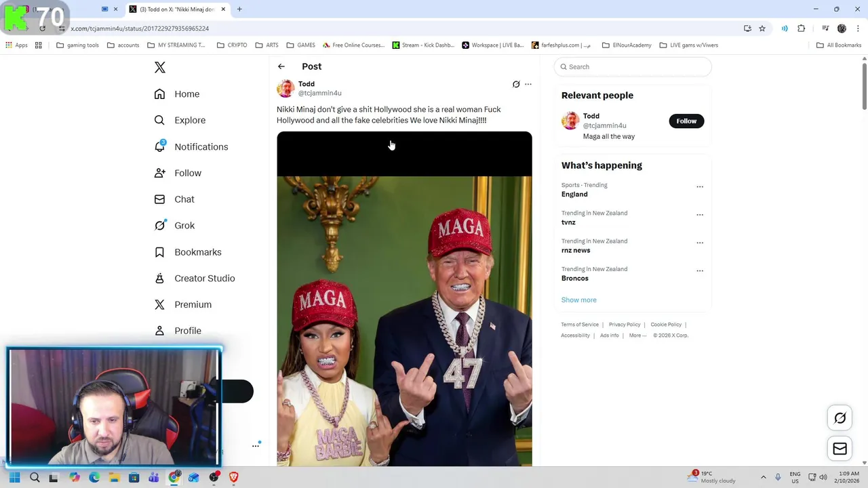
Task: Bookmark this page with the star icon
Action: click(762, 28)
